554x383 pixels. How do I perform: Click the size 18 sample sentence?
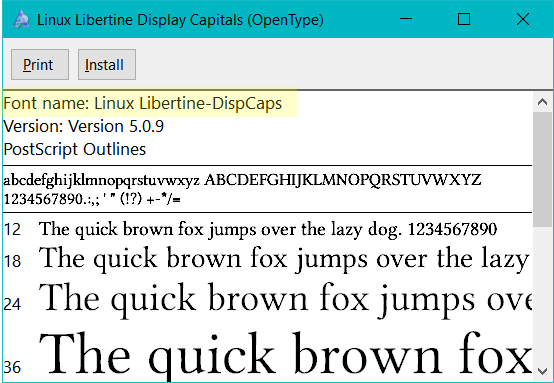284,259
